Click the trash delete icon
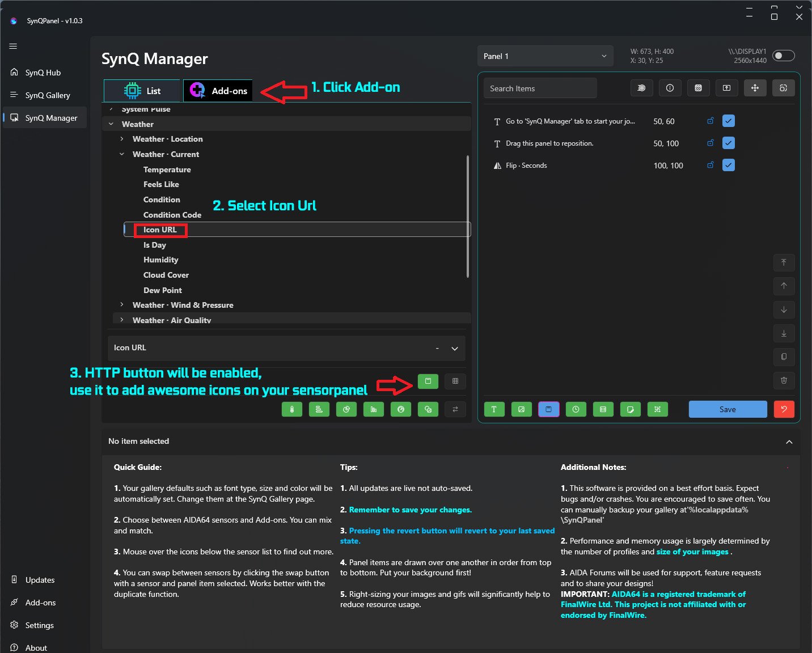Viewport: 812px width, 653px height. (784, 380)
